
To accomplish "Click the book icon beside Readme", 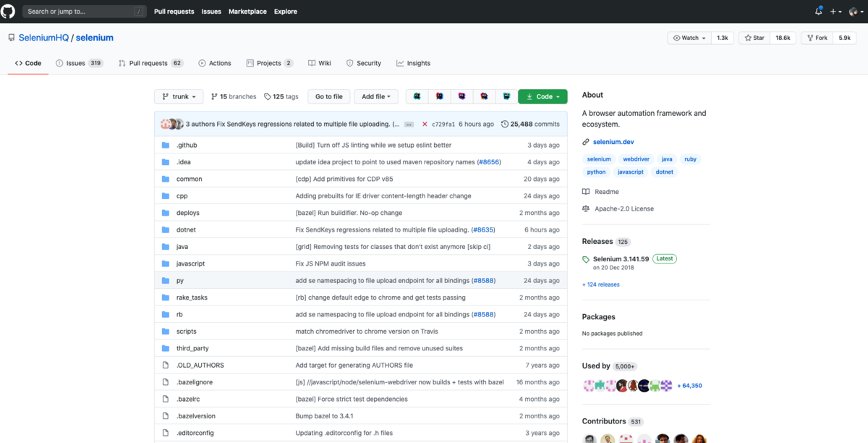I will click(x=586, y=192).
